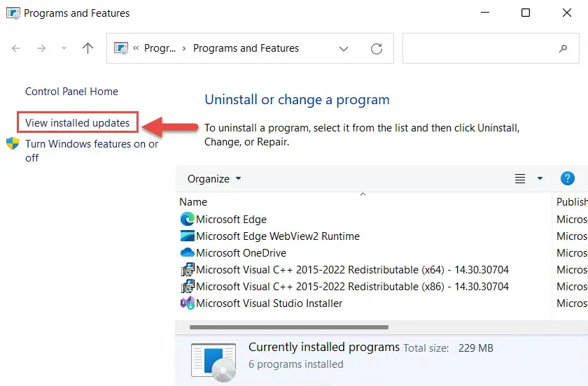Image resolution: width=588 pixels, height=386 pixels.
Task: Select Visual C++ 2015-2022 Redistributable (x86)
Action: click(x=353, y=287)
